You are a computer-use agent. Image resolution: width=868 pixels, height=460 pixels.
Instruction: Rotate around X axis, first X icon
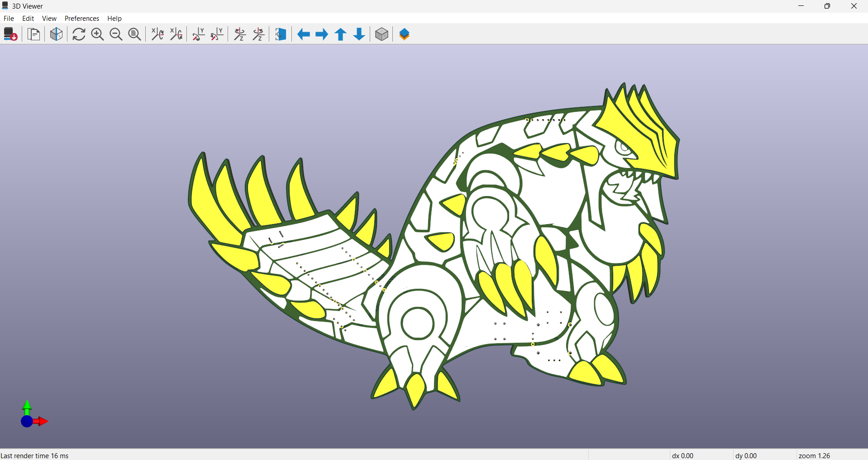157,34
